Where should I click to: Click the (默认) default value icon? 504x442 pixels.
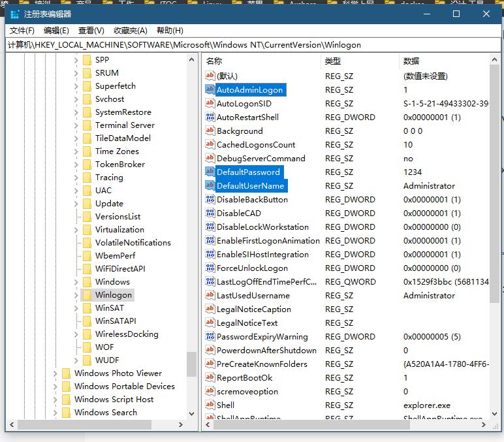pos(210,76)
